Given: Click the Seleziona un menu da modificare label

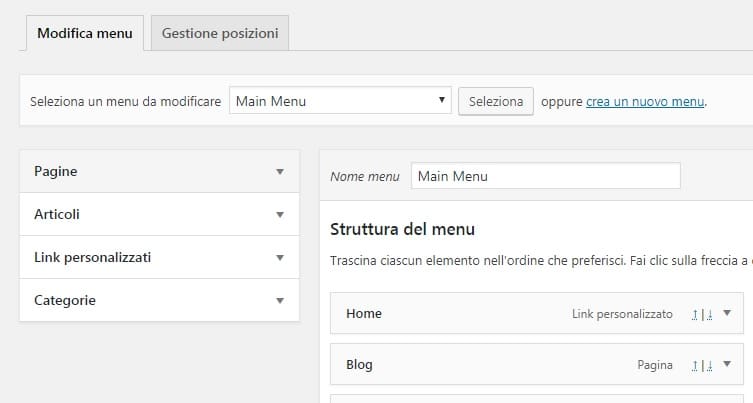Looking at the screenshot, I should [125, 102].
